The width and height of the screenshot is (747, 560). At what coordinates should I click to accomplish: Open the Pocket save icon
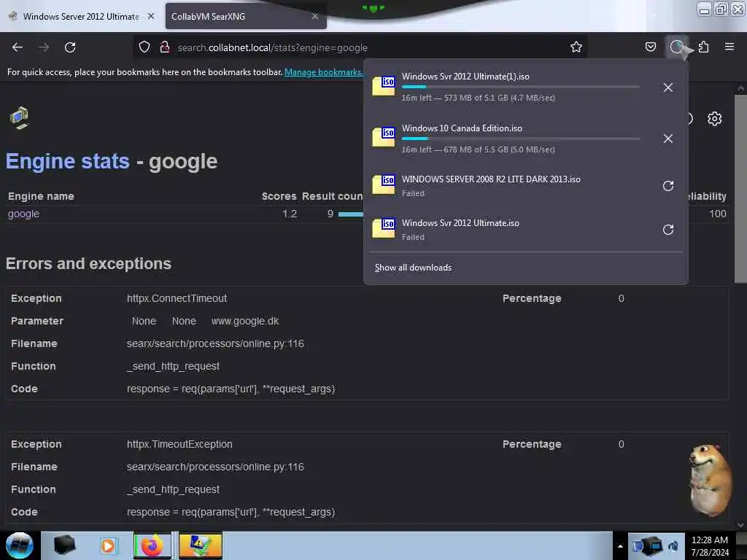point(650,47)
